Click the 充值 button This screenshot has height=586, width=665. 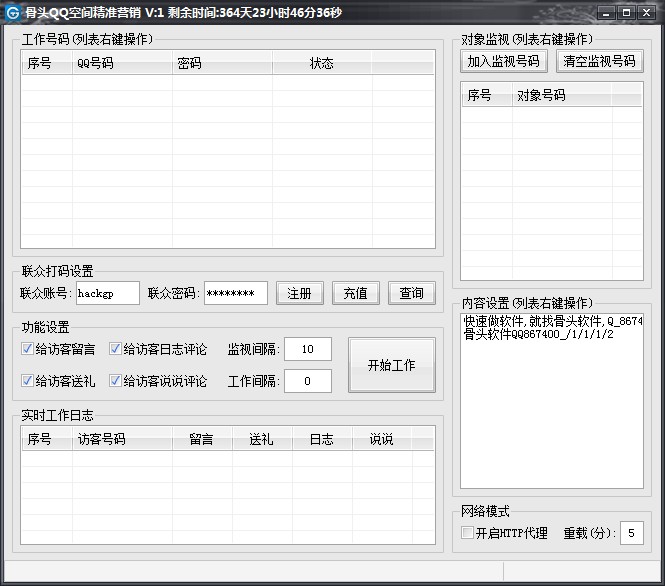(355, 293)
